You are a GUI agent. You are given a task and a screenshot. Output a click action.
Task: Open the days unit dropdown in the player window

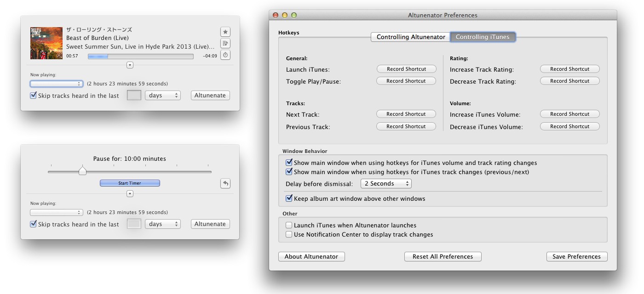pyautogui.click(x=163, y=96)
